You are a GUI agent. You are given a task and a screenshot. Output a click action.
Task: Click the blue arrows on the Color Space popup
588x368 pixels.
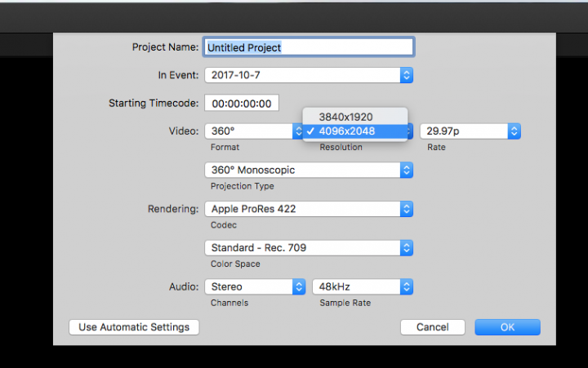point(406,247)
